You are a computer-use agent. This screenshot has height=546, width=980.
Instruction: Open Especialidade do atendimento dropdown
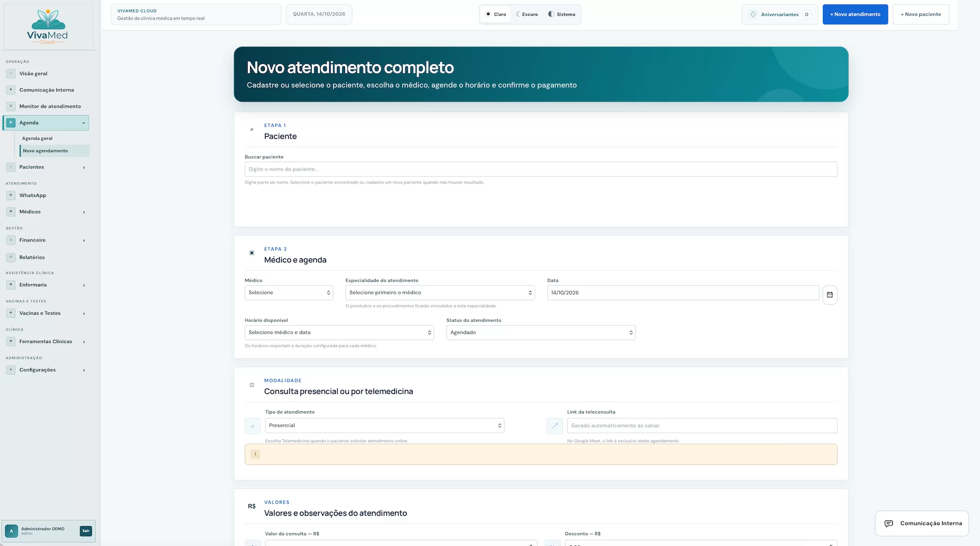440,293
